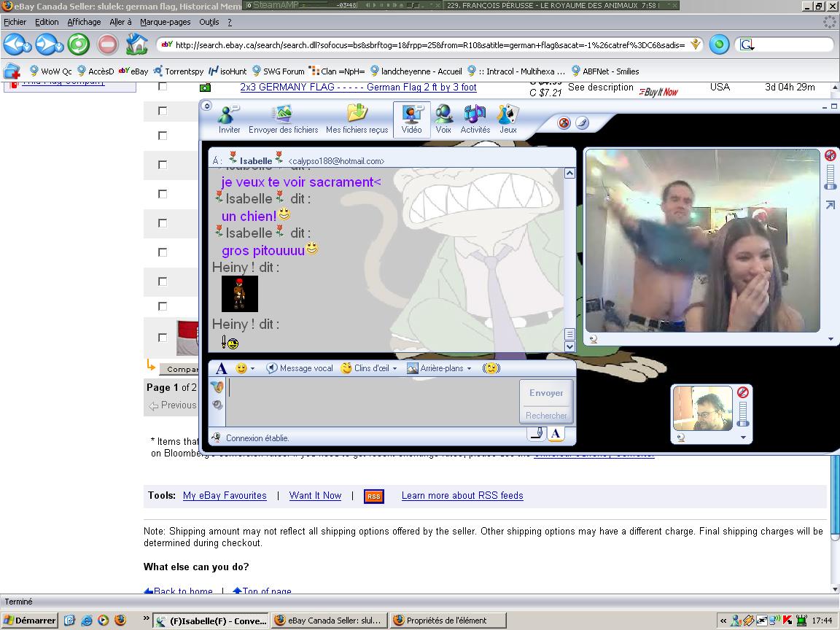Screen dimensions: 840x630
Task: Open the Outils menu
Action: [x=209, y=22]
